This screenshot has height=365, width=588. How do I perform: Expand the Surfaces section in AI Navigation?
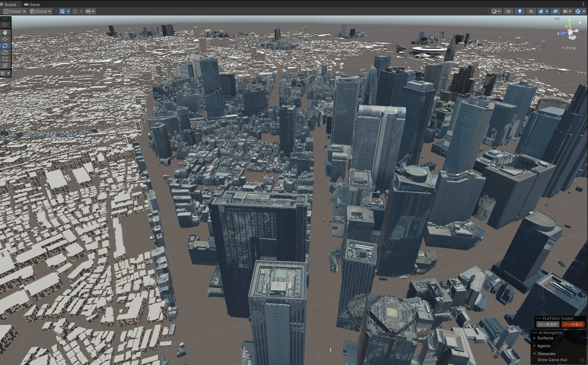[535, 338]
